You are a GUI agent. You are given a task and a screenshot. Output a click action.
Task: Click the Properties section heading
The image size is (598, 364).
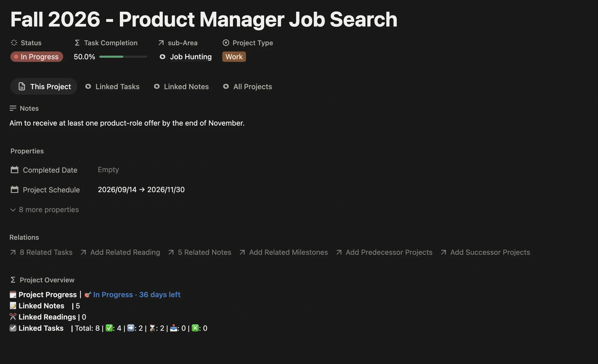pos(27,151)
